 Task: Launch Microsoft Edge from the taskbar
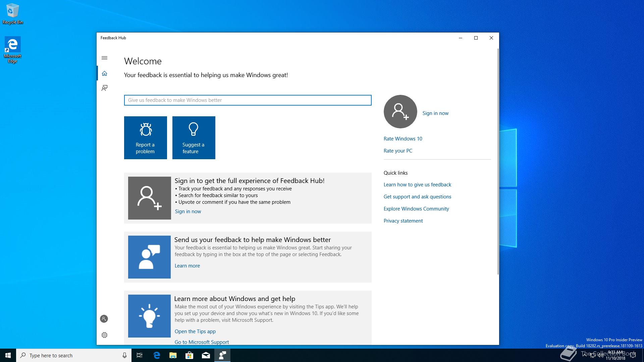(x=157, y=355)
